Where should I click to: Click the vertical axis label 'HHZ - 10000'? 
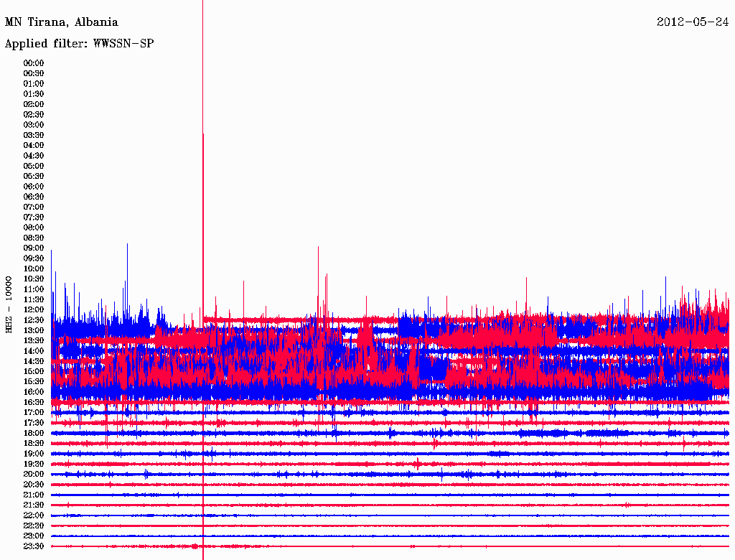click(9, 304)
